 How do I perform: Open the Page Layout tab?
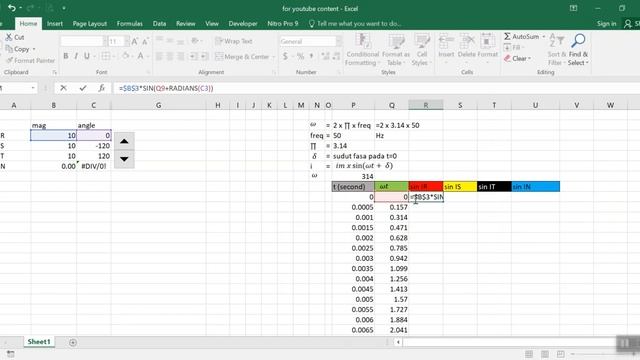click(x=90, y=24)
